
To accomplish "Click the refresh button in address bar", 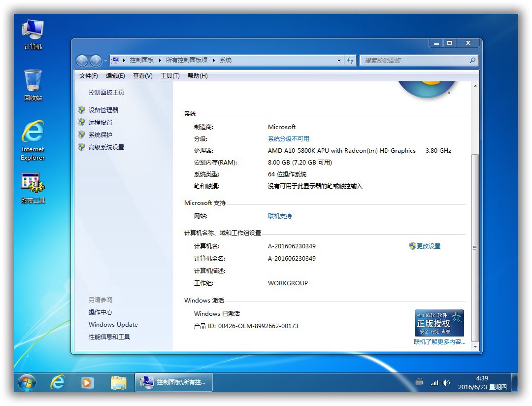I will tap(350, 61).
